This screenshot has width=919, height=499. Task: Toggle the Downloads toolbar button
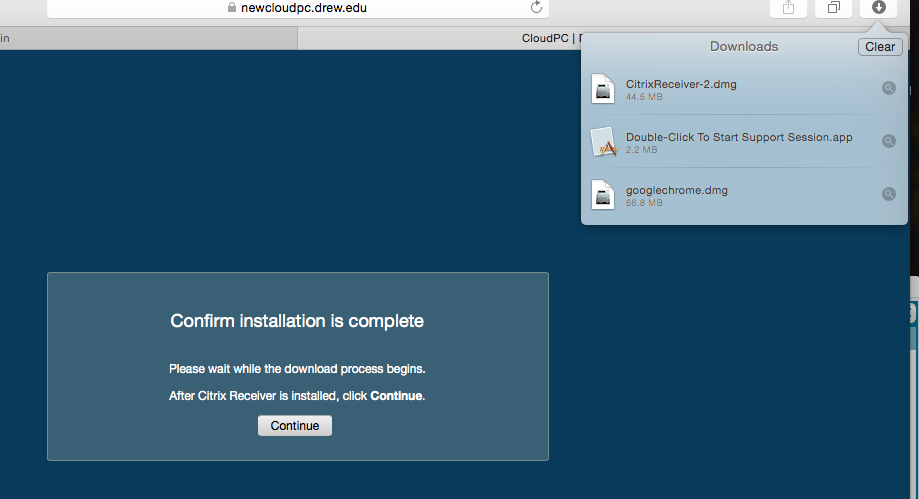[x=878, y=7]
